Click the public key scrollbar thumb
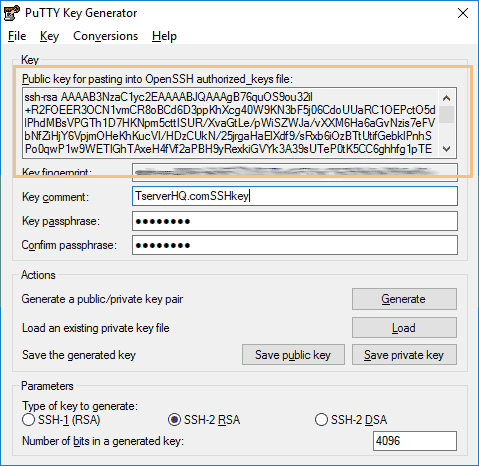This screenshot has width=479, height=466. [447, 115]
